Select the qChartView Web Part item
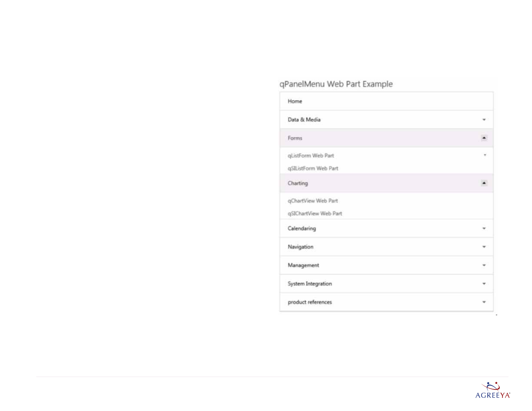This screenshot has height=411, width=532. click(313, 201)
